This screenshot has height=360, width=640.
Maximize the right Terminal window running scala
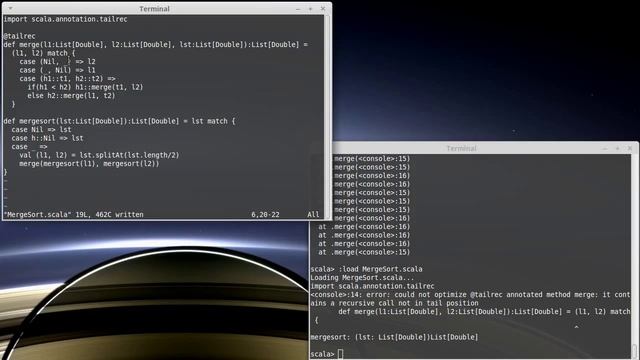coord(617,148)
